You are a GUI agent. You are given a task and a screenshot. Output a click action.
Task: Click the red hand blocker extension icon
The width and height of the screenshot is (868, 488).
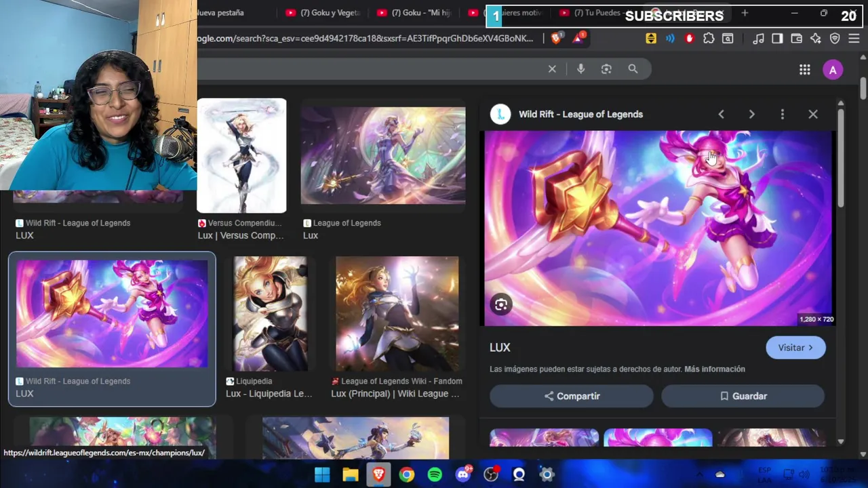(690, 39)
